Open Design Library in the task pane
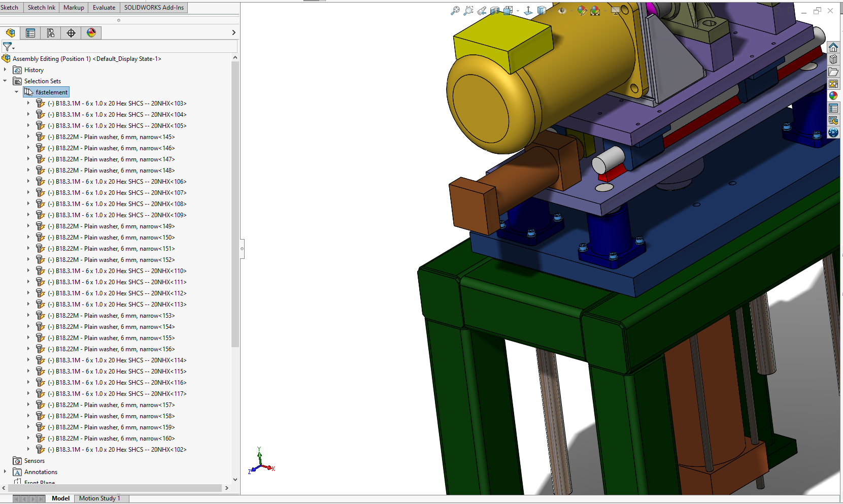The width and height of the screenshot is (843, 504). (x=833, y=59)
